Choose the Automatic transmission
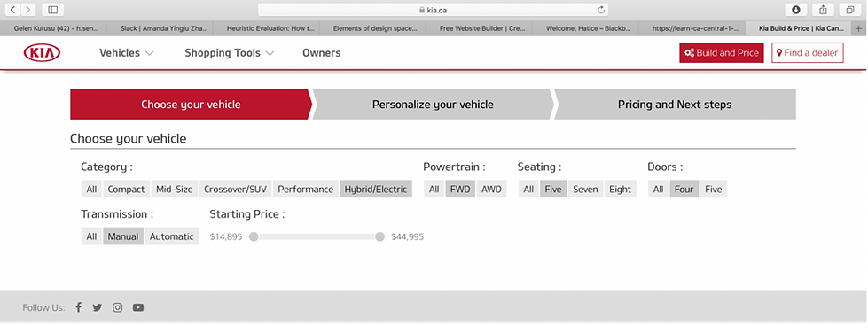This screenshot has height=333, width=868. [x=172, y=236]
